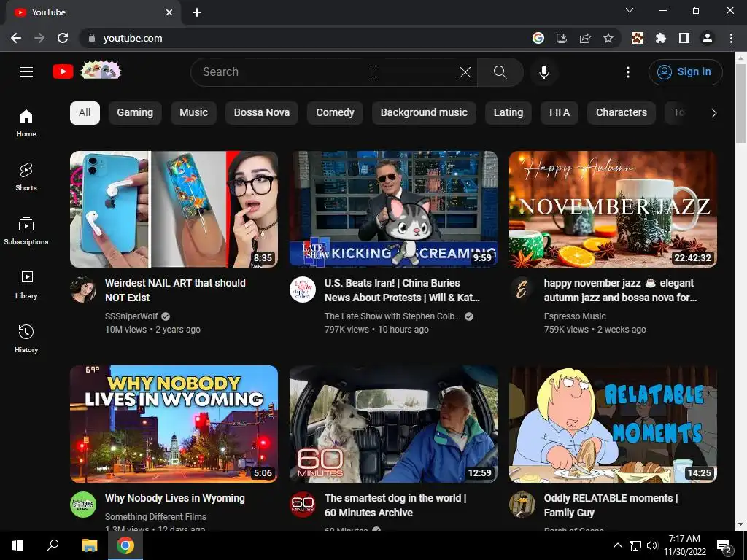Screen dimensions: 747x560
Task: Open Late Show Kicking Screaming thumbnail
Action: pyautogui.click(x=393, y=209)
